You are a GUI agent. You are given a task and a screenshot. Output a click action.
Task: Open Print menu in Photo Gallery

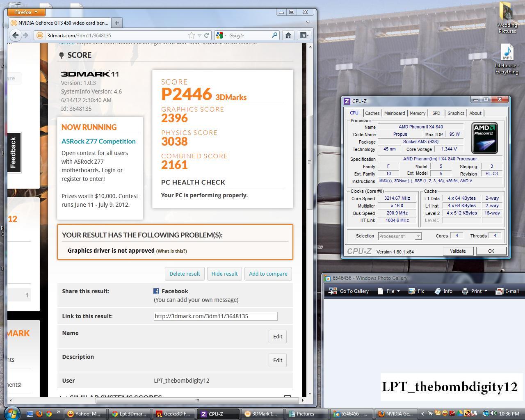(475, 291)
